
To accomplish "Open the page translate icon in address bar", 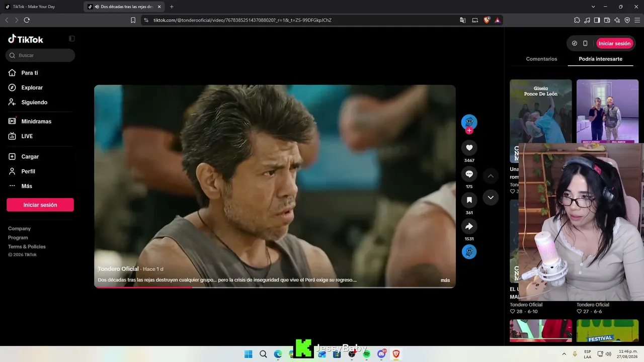I will tap(463, 20).
